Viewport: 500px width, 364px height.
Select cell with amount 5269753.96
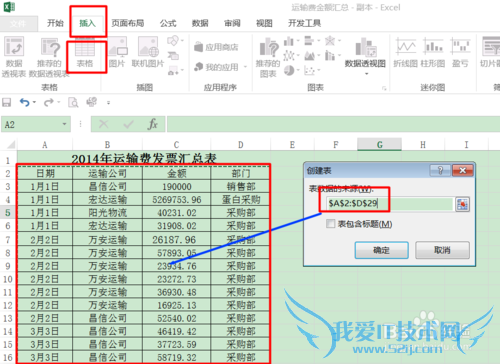(x=177, y=200)
